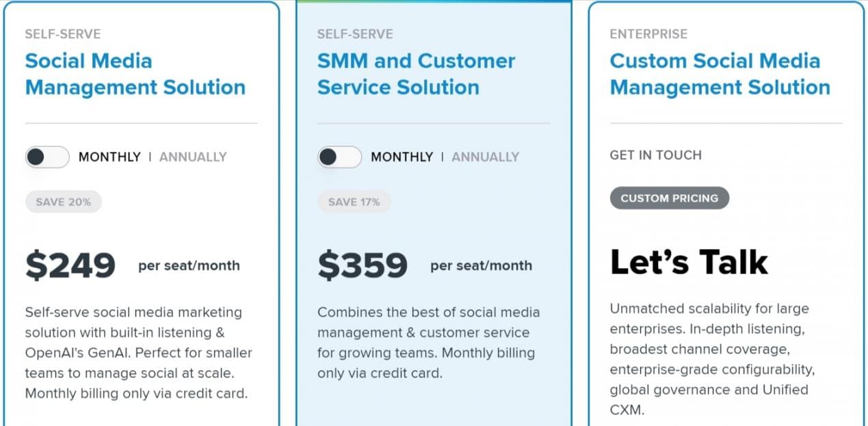The height and width of the screenshot is (426, 868).
Task: Open the Social Media Management Solution title
Action: click(x=135, y=74)
